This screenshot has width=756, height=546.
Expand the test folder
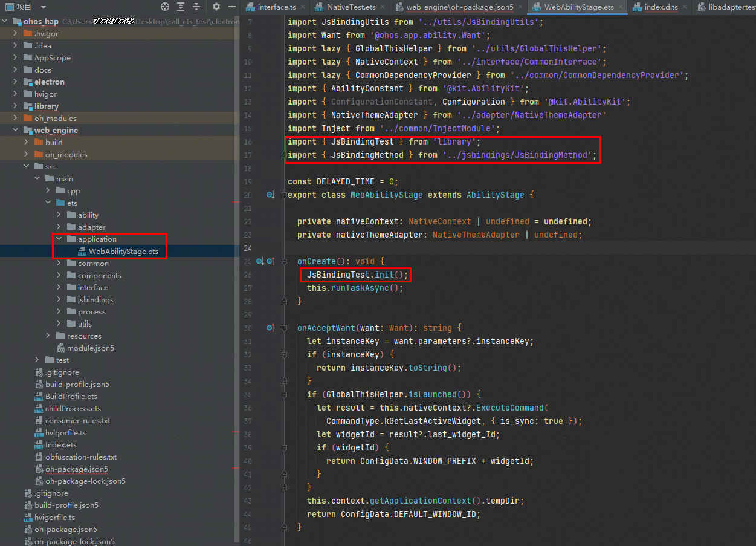tap(38, 360)
